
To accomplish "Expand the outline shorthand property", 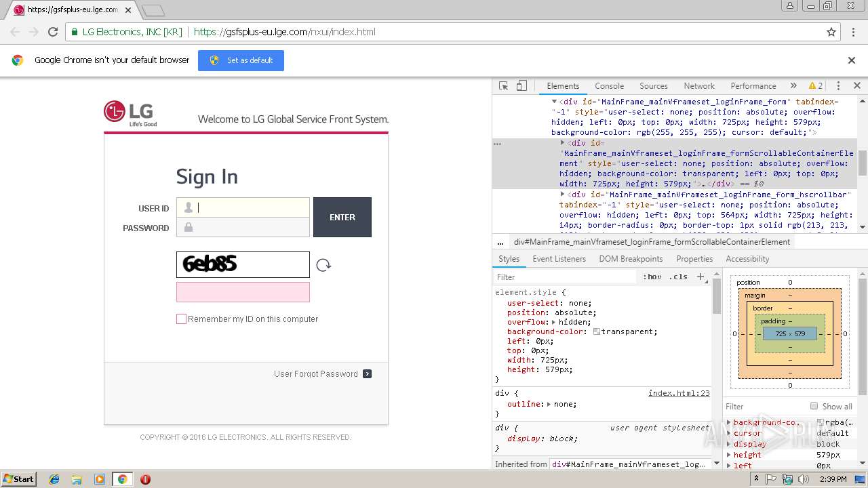I will (x=549, y=404).
